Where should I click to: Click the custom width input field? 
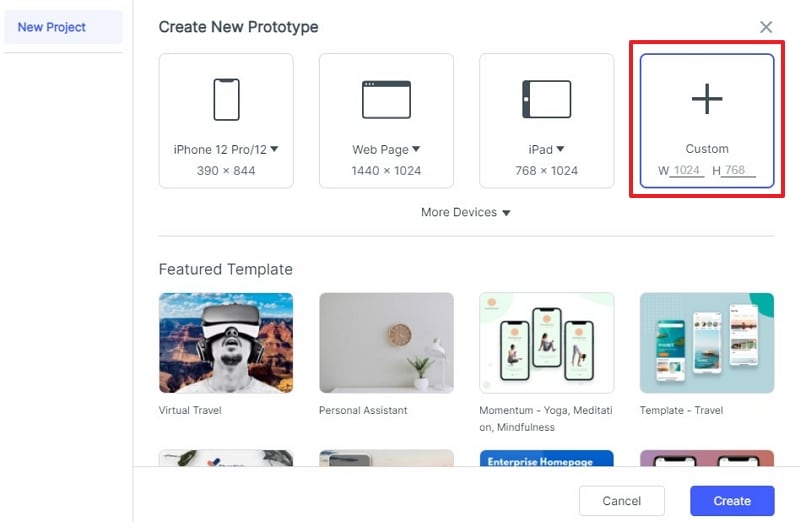pyautogui.click(x=687, y=171)
